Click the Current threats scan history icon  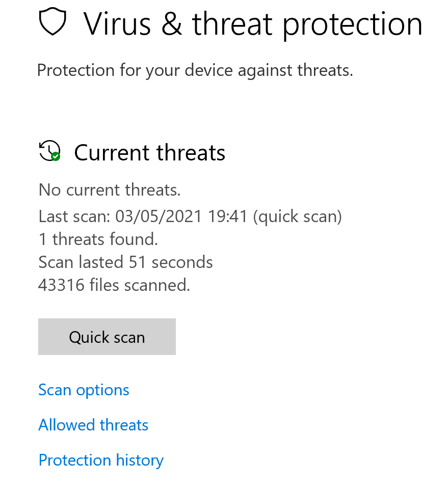pos(49,151)
